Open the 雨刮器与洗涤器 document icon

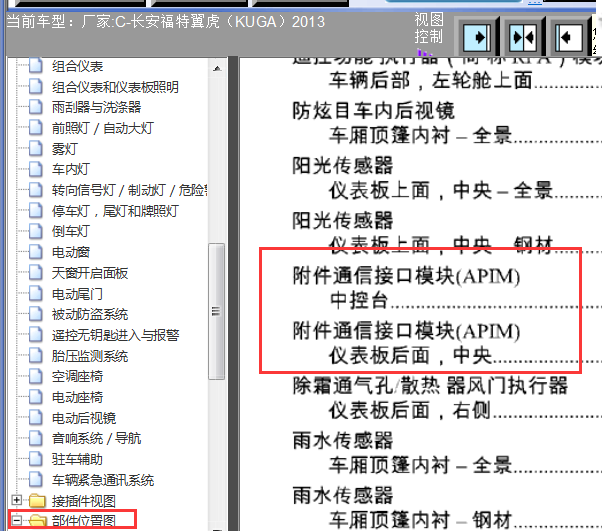[x=36, y=107]
